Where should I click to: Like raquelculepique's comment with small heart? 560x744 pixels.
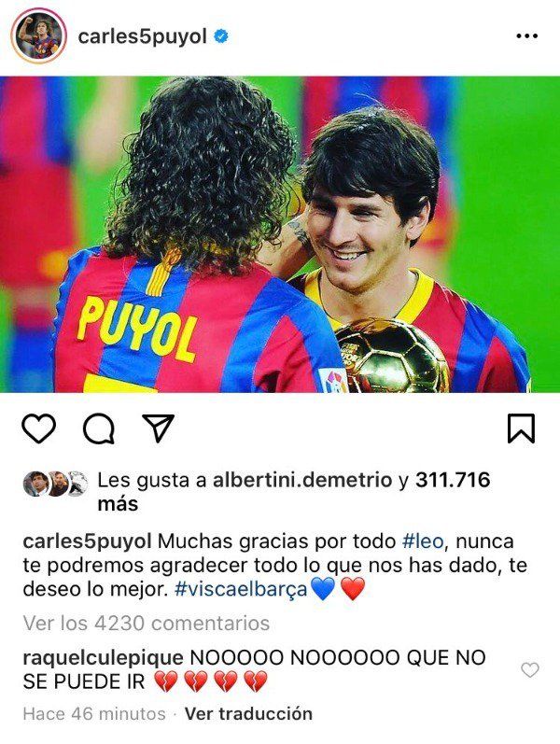coord(529,670)
